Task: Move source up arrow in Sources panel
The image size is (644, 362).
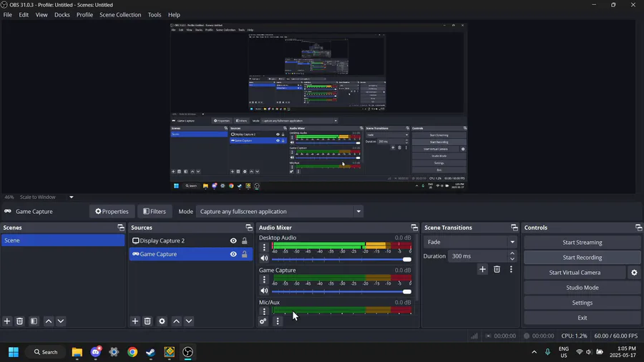Action: [x=177, y=321]
